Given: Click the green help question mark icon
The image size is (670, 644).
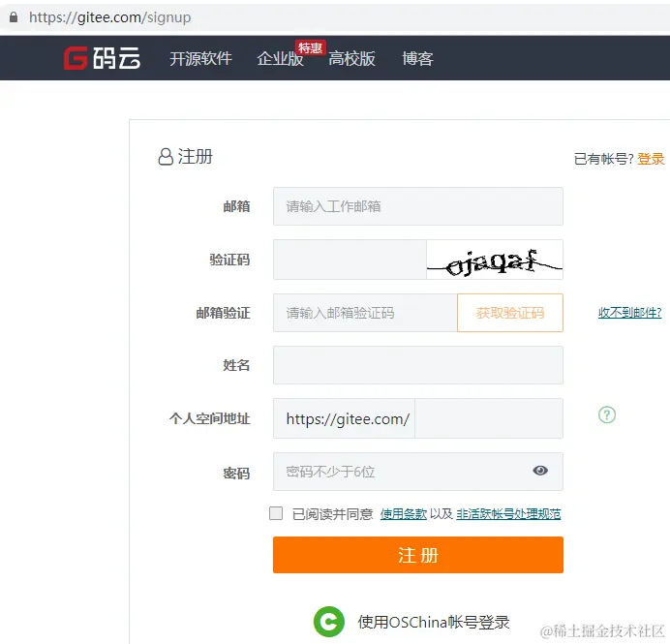Looking at the screenshot, I should pyautogui.click(x=607, y=414).
